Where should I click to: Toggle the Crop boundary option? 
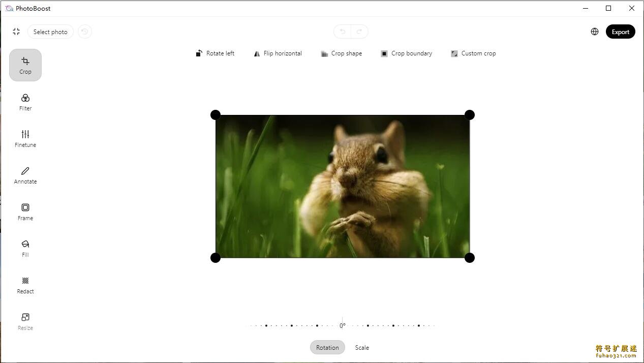click(x=406, y=53)
